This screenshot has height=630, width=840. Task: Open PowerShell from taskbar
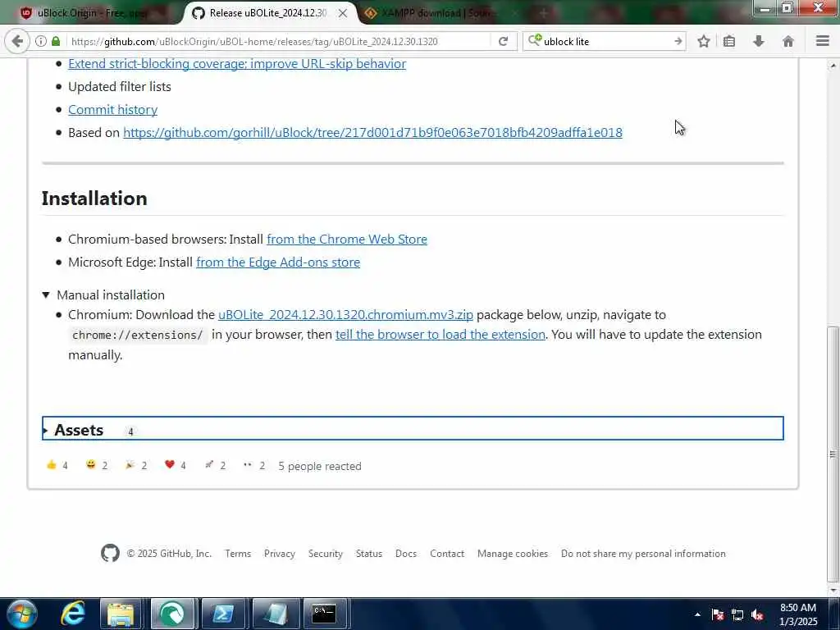pos(223,614)
